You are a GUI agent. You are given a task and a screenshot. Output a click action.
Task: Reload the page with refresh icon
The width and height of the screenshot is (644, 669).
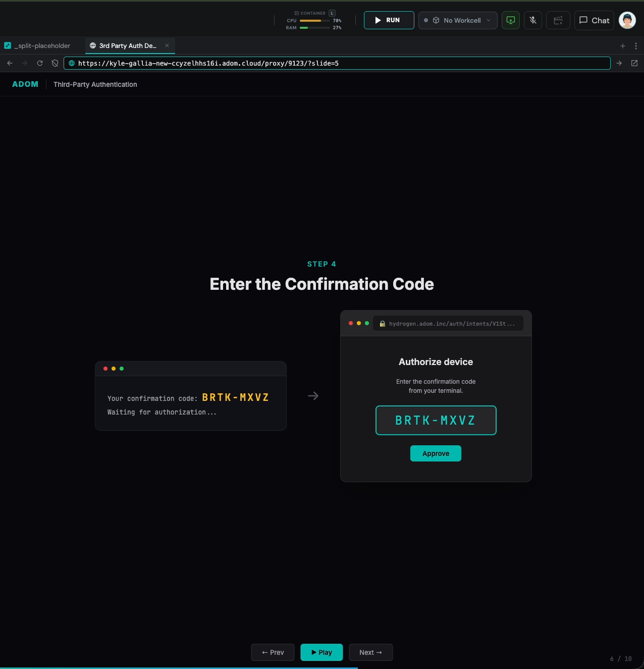40,63
